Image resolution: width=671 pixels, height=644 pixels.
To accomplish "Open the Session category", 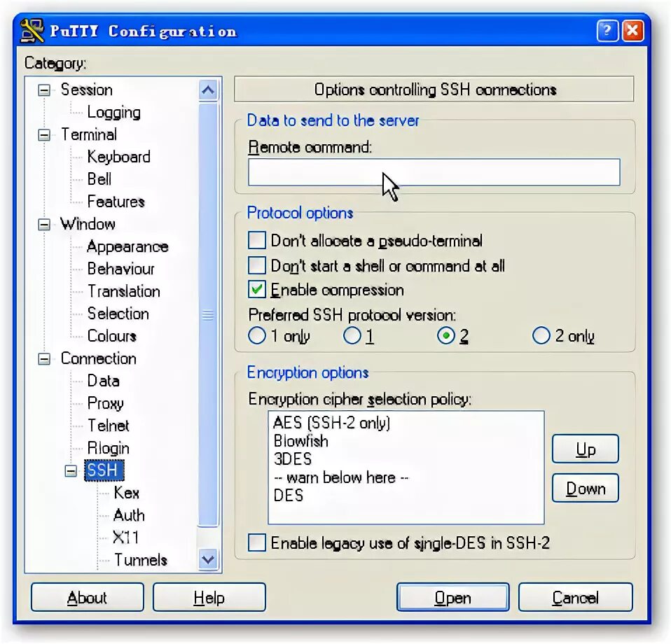I will (86, 90).
